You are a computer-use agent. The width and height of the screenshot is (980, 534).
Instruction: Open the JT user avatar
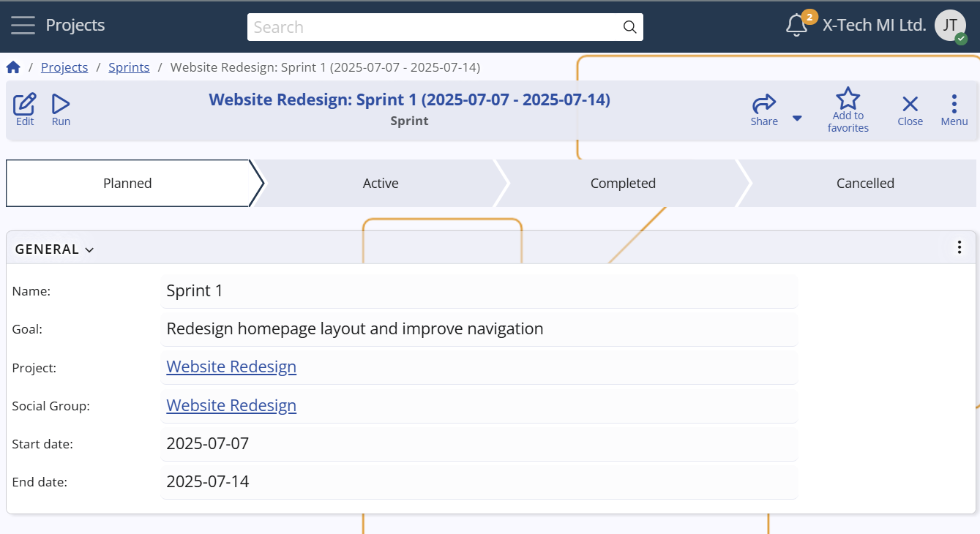950,26
